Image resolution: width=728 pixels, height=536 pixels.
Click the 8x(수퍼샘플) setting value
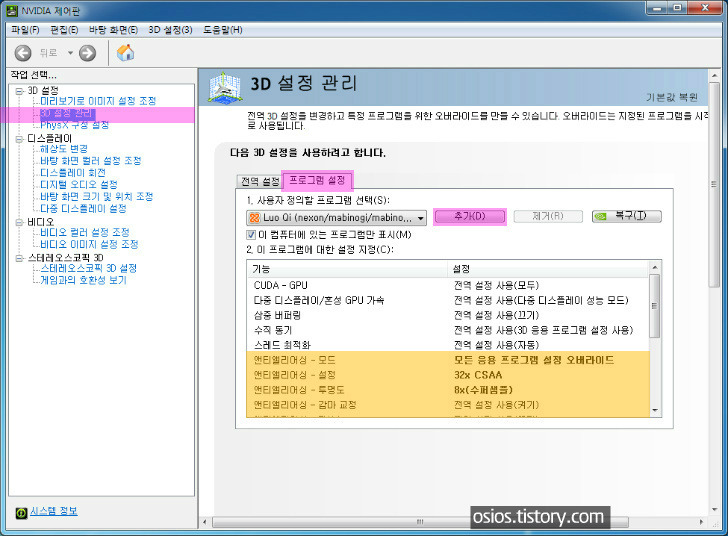click(483, 390)
